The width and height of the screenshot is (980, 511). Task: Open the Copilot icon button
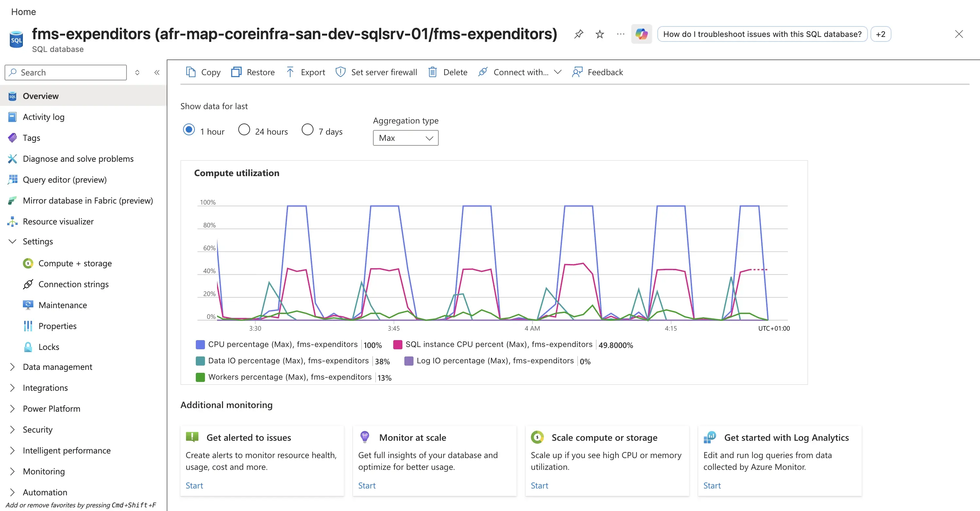(x=641, y=34)
